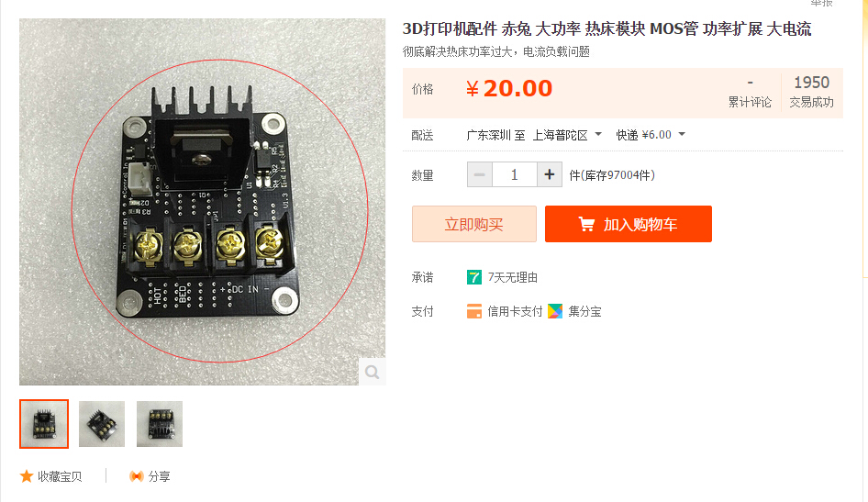Click the main product photo
868x502 pixels.
[202, 202]
